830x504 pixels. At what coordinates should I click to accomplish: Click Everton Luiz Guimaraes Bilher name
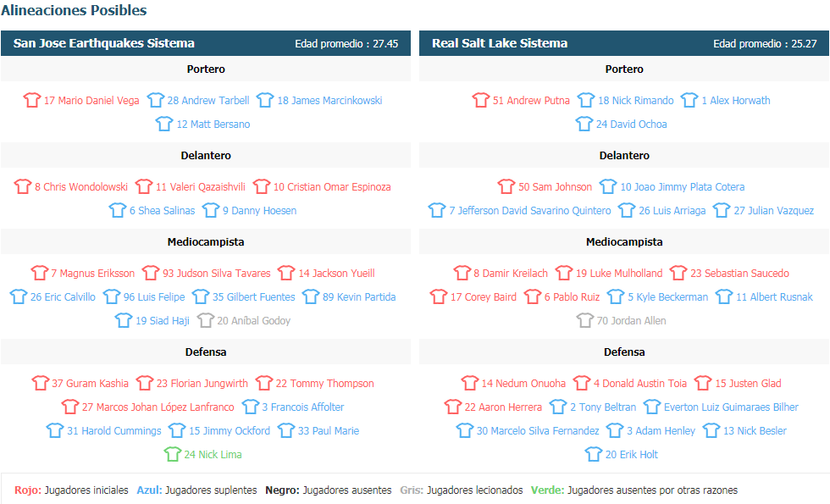point(731,407)
